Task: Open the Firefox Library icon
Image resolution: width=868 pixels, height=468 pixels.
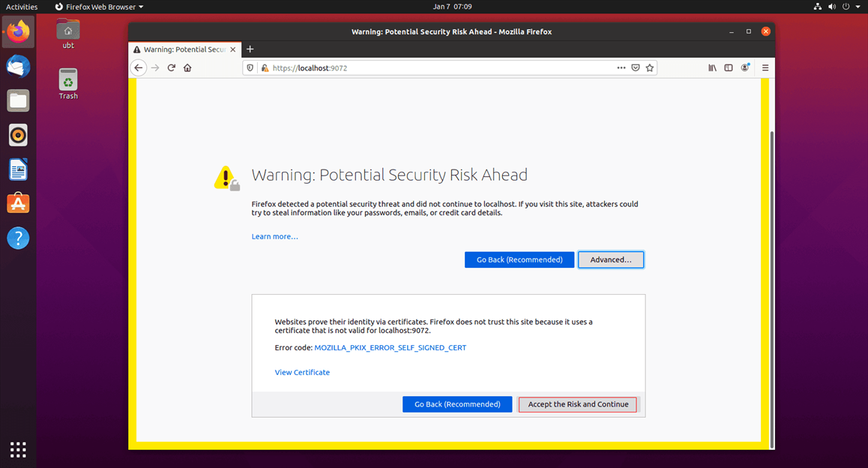Action: coord(712,67)
